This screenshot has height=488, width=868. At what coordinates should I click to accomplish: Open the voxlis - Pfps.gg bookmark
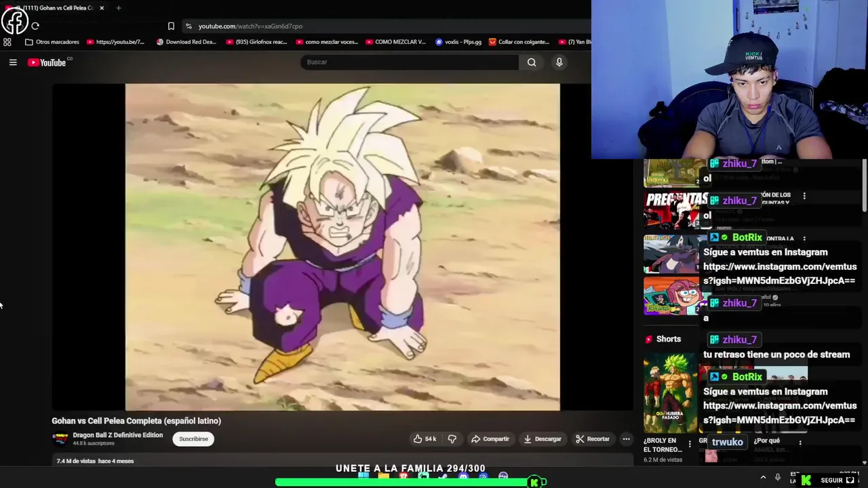[458, 42]
